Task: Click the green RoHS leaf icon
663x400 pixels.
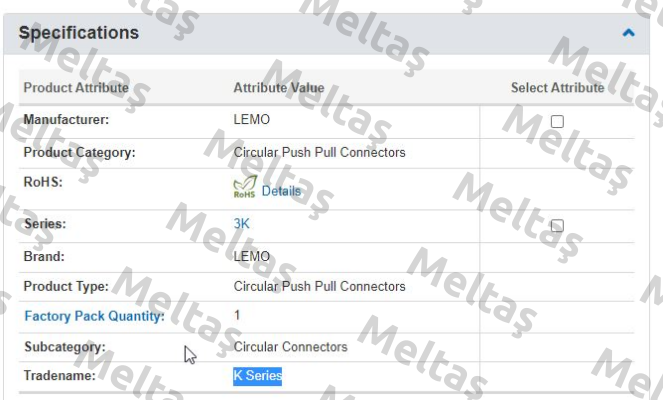Action: coord(245,187)
